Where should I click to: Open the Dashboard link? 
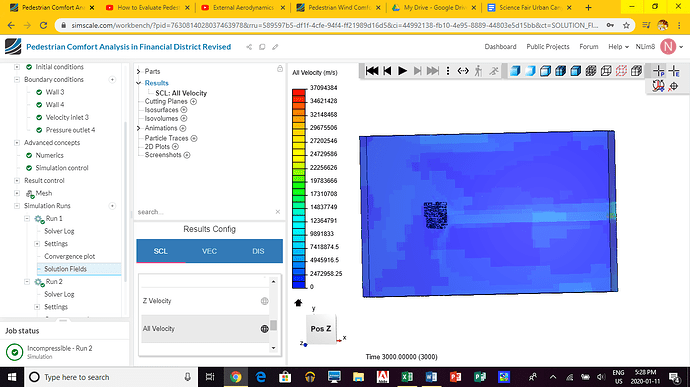(x=500, y=47)
